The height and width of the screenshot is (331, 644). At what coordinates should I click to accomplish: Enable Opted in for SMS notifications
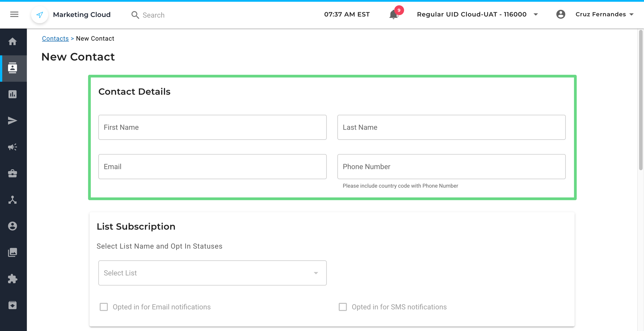point(343,307)
